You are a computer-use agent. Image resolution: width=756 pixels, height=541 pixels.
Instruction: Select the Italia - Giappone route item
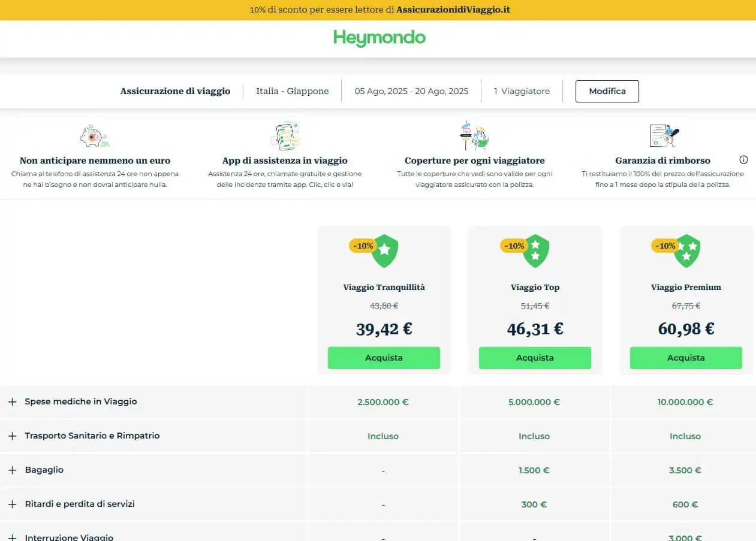click(x=292, y=91)
